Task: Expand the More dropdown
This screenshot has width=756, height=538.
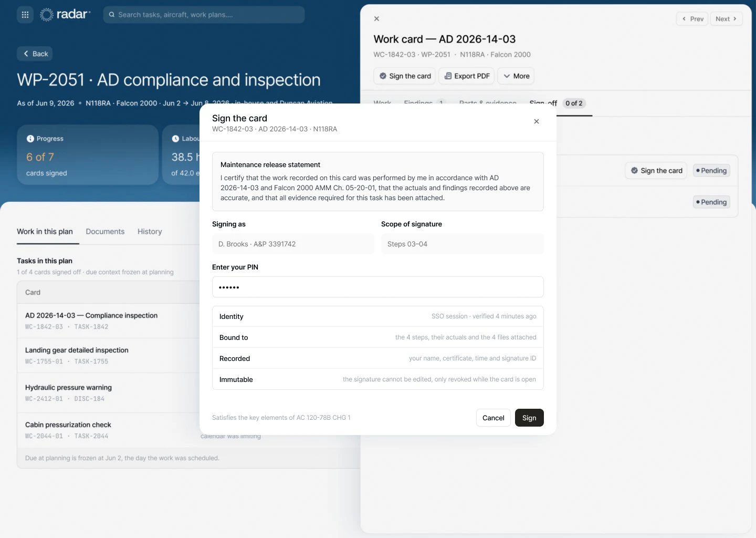Action: click(517, 76)
